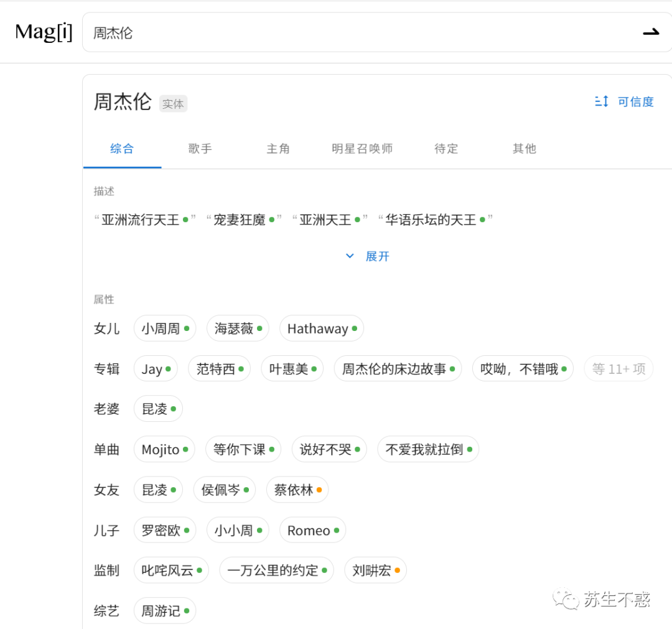Open album tag Jay
Viewport: 672px width, 629px height.
tap(156, 368)
